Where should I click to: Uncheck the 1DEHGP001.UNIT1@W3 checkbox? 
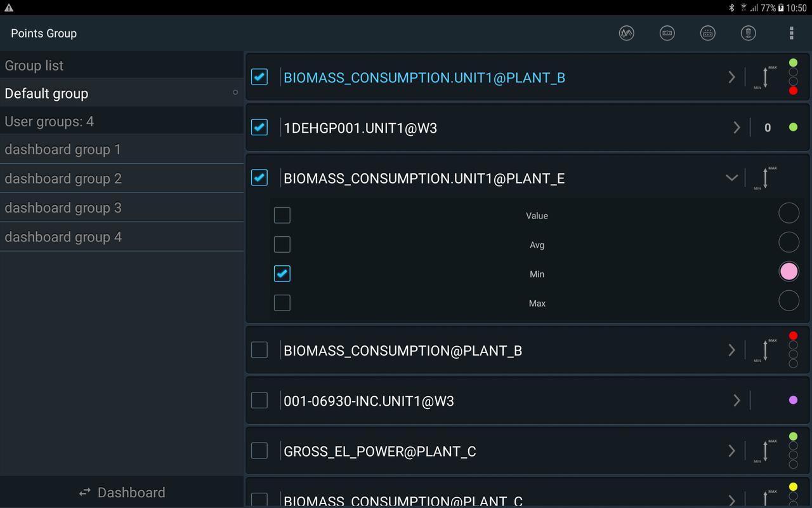coord(259,127)
